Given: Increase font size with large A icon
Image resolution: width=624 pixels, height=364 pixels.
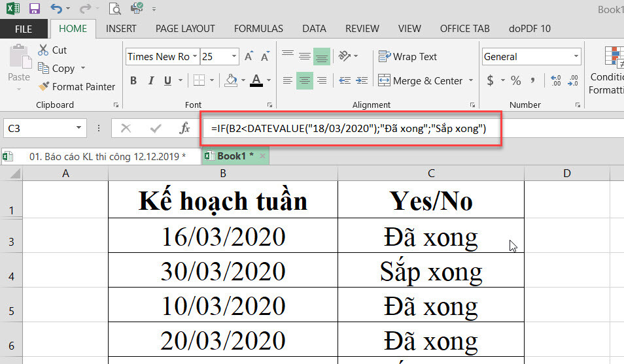Looking at the screenshot, I should [x=249, y=56].
